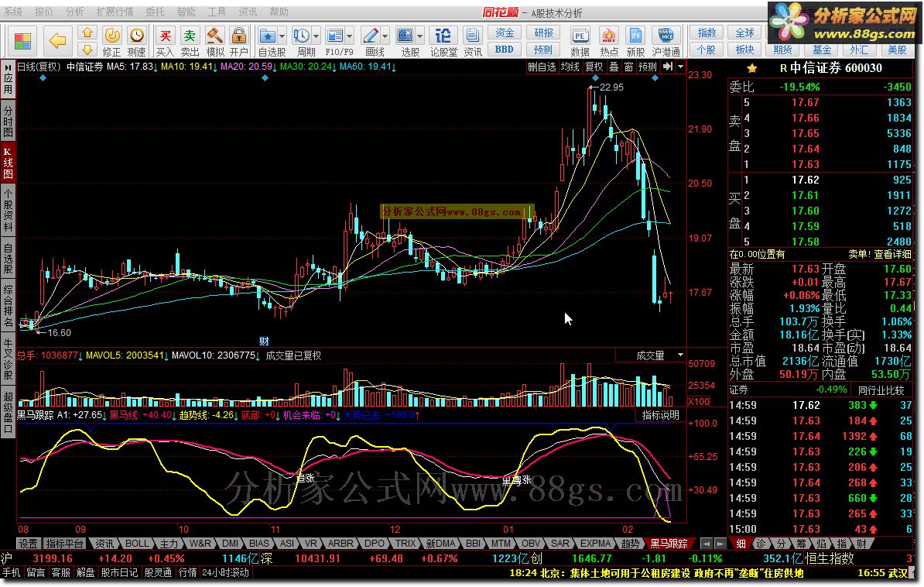924x587 pixels.
Task: Toggle 预测 forecast on chart header
Action: (648, 67)
